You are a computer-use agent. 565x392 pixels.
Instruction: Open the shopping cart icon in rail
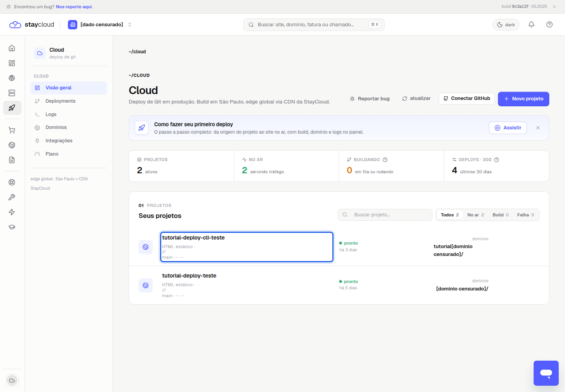[12, 130]
